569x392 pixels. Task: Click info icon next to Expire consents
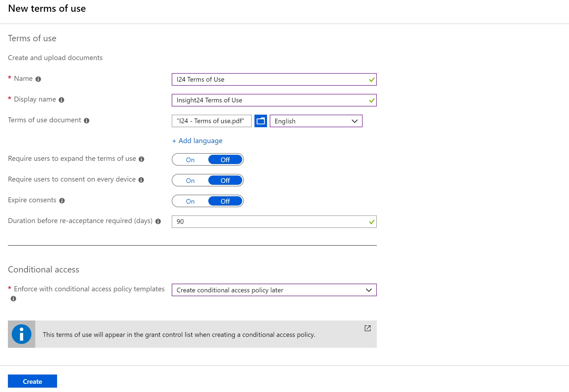tap(62, 201)
